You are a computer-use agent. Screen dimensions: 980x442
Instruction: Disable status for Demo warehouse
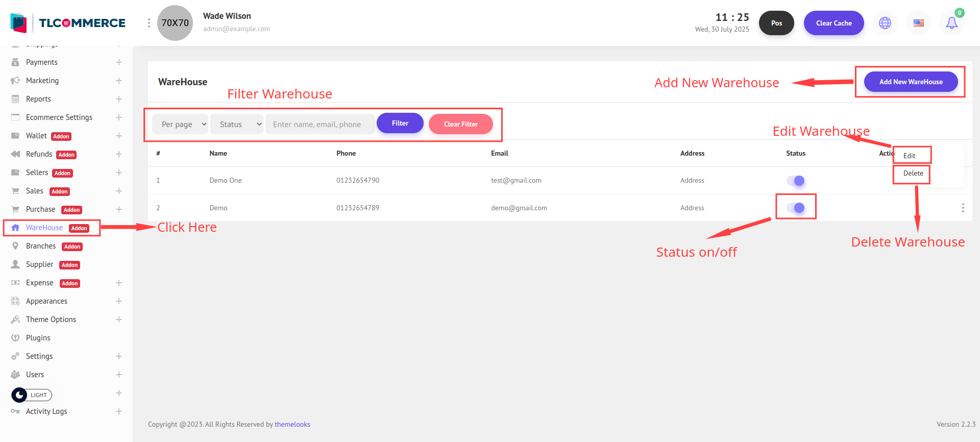click(x=795, y=208)
